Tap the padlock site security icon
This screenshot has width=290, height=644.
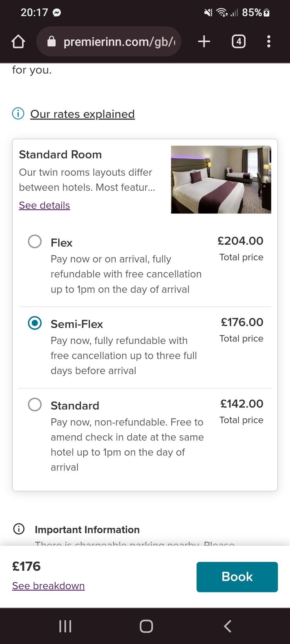[52, 42]
